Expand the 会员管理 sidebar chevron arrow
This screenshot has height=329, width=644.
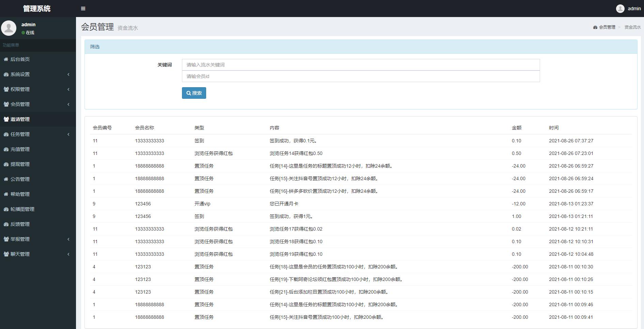(68, 104)
